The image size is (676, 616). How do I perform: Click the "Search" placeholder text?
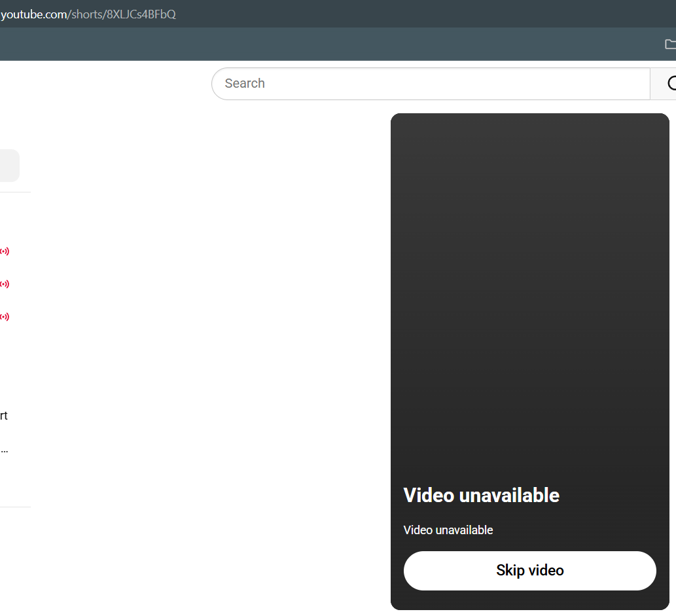click(x=245, y=84)
